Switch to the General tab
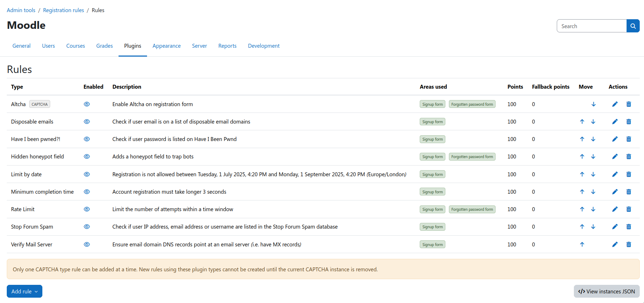Viewport: 644px width, 303px height. coord(21,46)
